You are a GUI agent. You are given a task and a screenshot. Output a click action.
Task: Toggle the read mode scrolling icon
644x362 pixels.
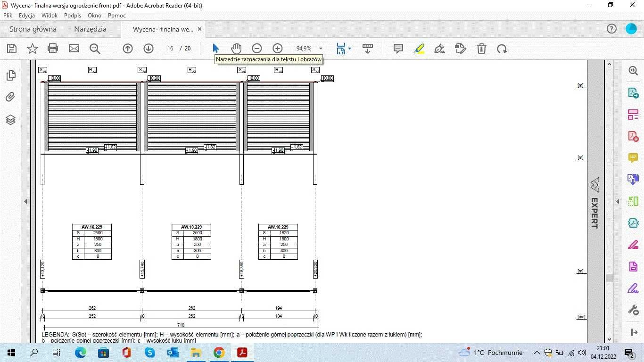tap(368, 49)
